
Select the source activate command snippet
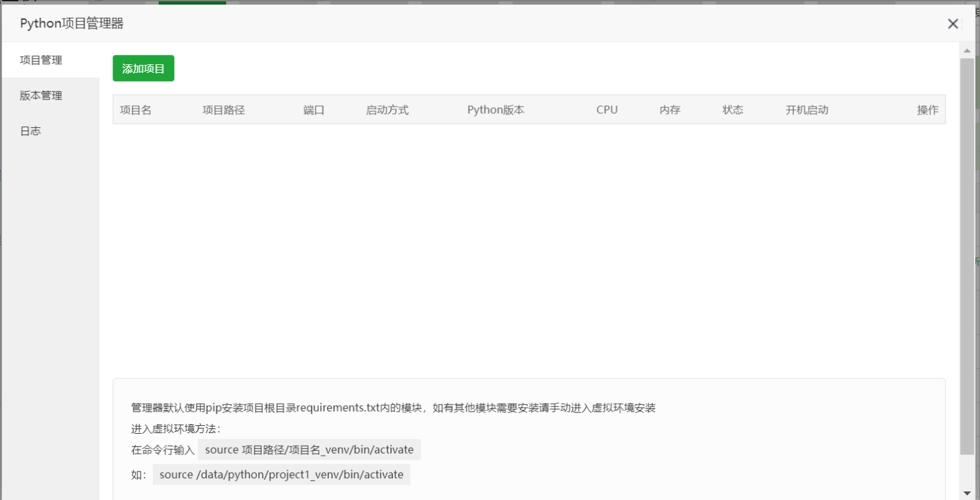point(310,450)
